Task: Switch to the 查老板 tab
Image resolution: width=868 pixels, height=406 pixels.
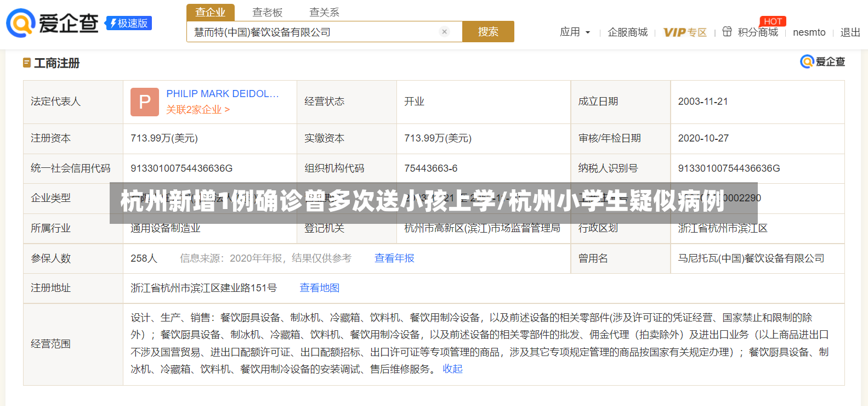Action: [x=268, y=12]
